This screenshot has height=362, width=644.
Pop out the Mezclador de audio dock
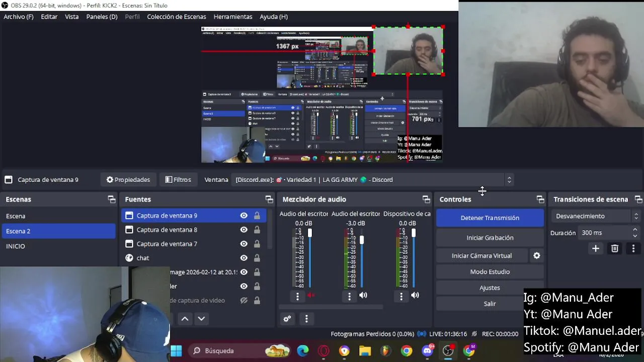pyautogui.click(x=426, y=200)
